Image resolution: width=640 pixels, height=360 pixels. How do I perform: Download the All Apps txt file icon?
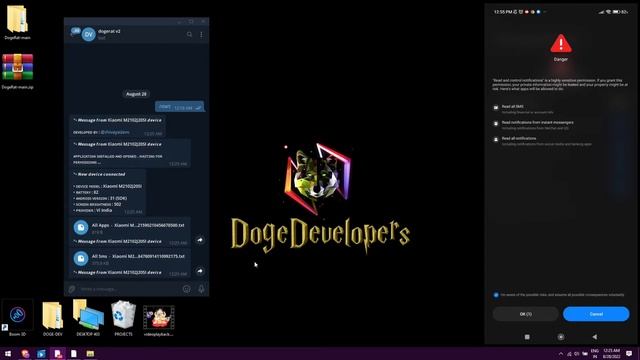tap(81, 227)
